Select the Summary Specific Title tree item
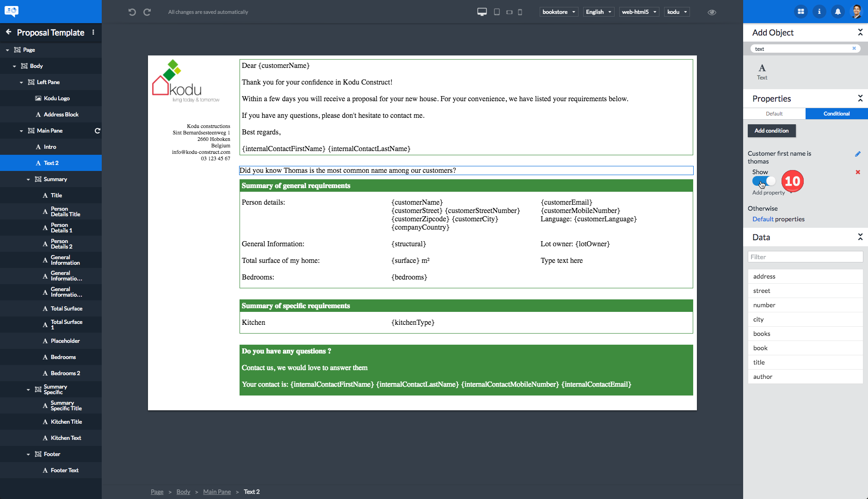This screenshot has height=499, width=868. click(x=51, y=406)
